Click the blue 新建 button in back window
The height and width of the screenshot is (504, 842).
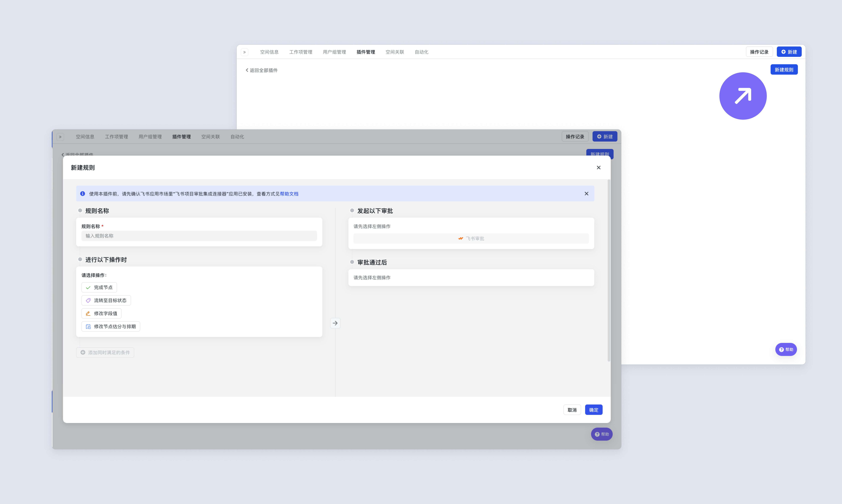pyautogui.click(x=789, y=52)
